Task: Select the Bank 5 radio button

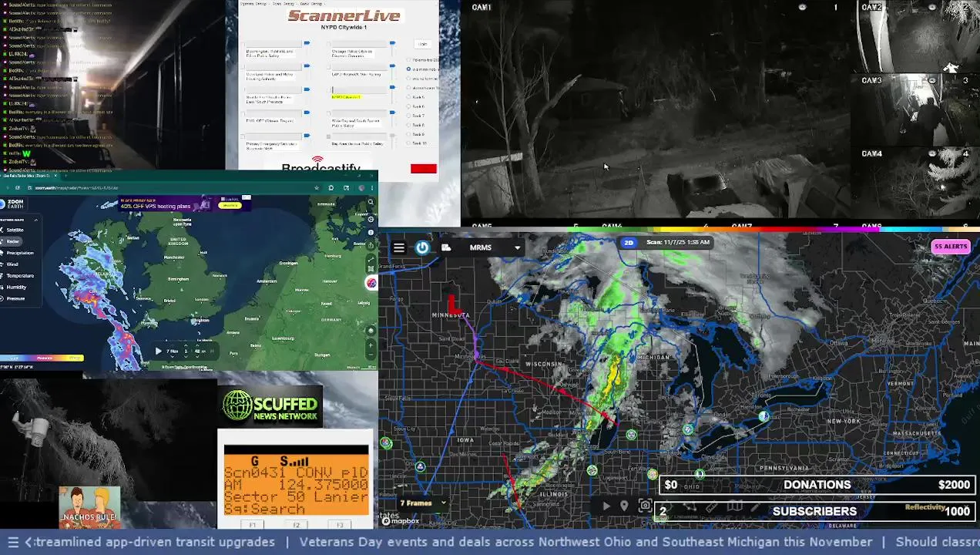Action: click(x=408, y=97)
